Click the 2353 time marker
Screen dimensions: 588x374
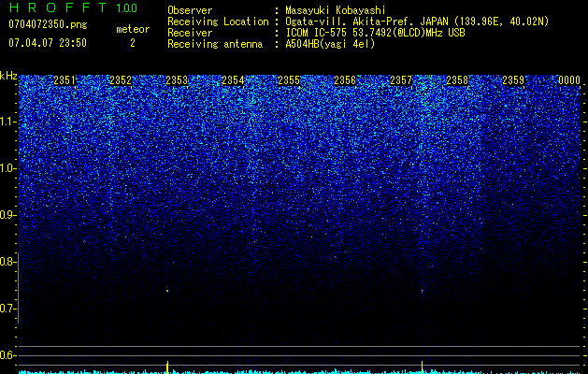(x=177, y=80)
